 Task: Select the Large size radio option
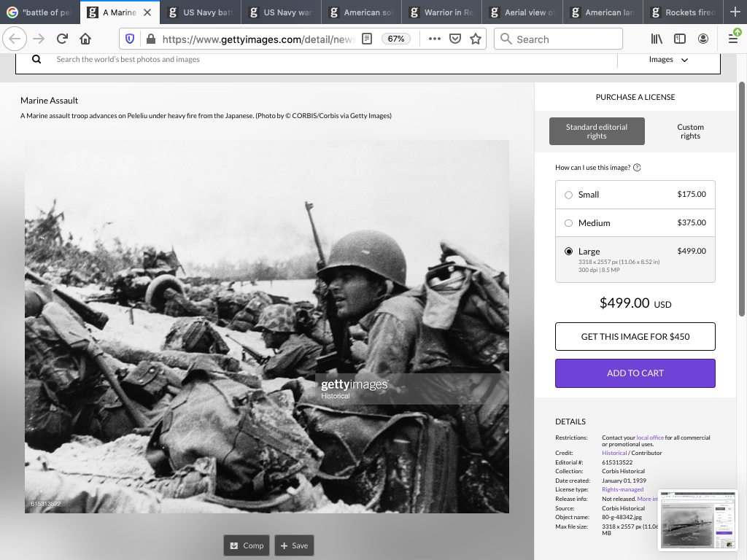click(569, 252)
